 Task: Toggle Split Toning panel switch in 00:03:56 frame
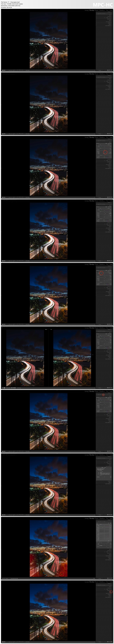pyautogui.click(x=96, y=162)
